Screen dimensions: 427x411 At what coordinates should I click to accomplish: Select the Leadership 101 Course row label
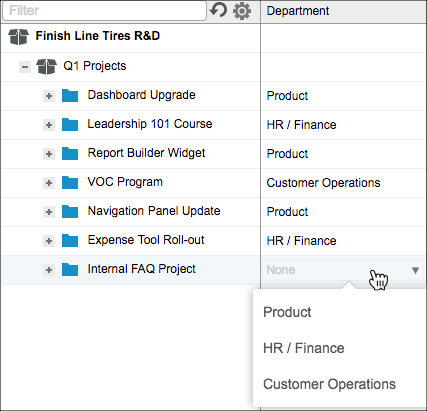point(150,124)
